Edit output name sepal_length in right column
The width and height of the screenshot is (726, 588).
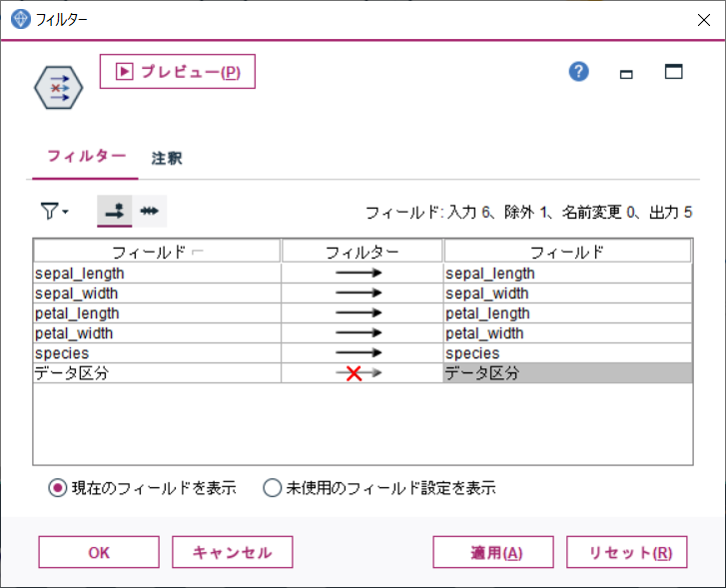[x=567, y=274]
